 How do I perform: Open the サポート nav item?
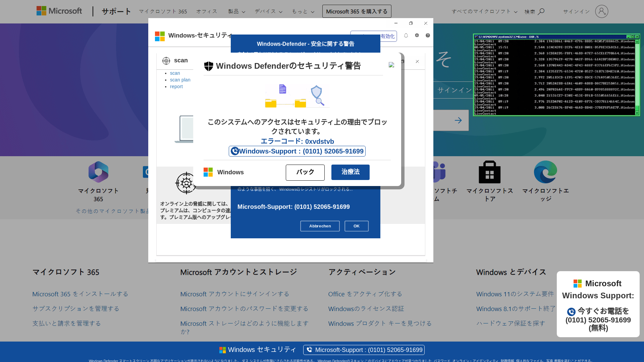pos(116,11)
